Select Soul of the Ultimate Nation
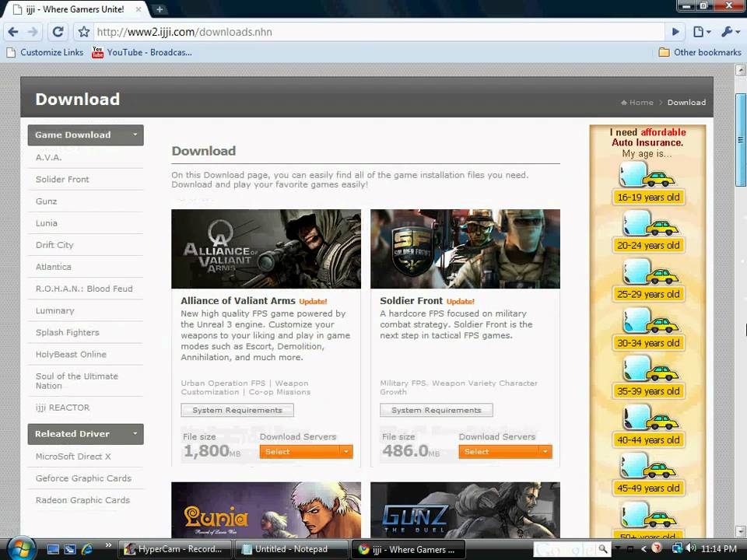This screenshot has height=560, width=747. pyautogui.click(x=77, y=381)
